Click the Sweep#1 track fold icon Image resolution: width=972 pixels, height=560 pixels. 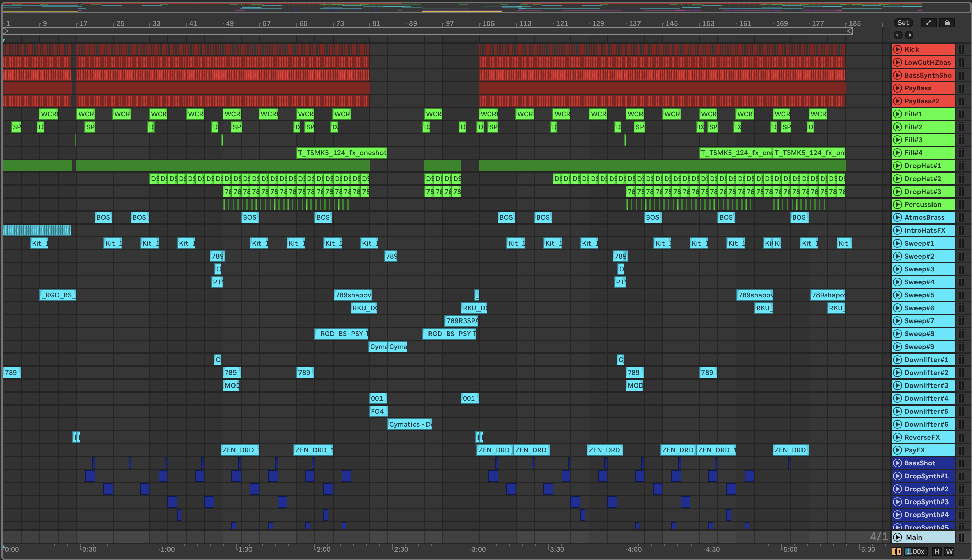click(x=897, y=243)
